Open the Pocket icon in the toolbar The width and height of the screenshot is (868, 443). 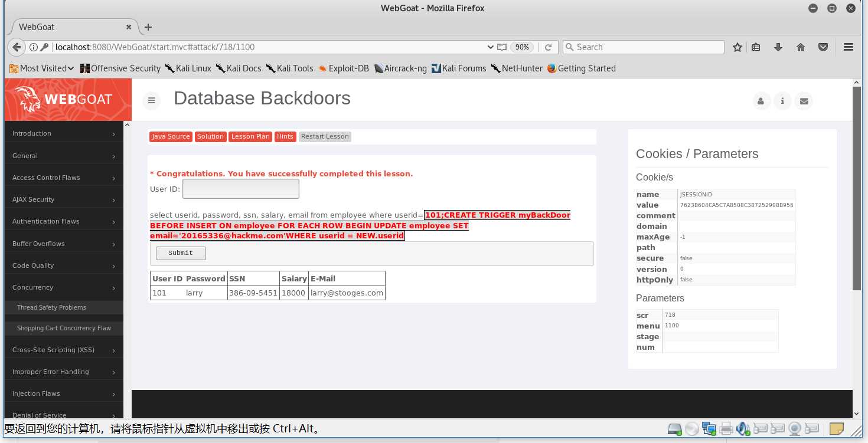coord(823,47)
